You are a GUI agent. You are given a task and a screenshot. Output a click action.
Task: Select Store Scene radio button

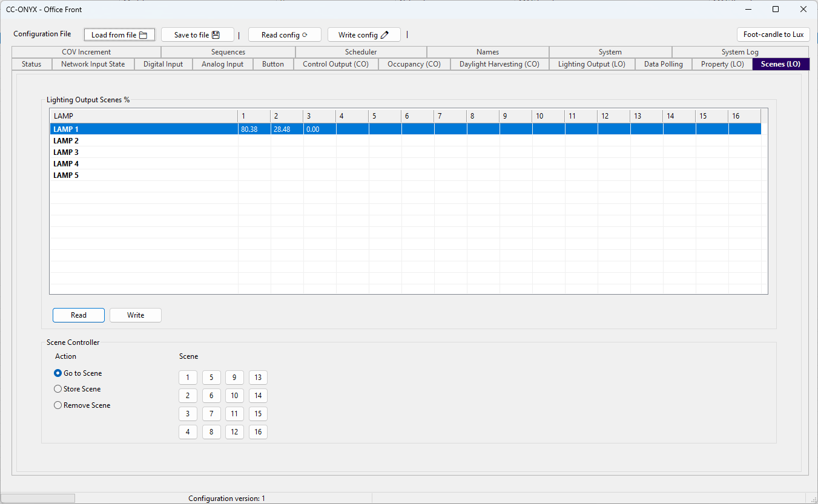pyautogui.click(x=78, y=389)
